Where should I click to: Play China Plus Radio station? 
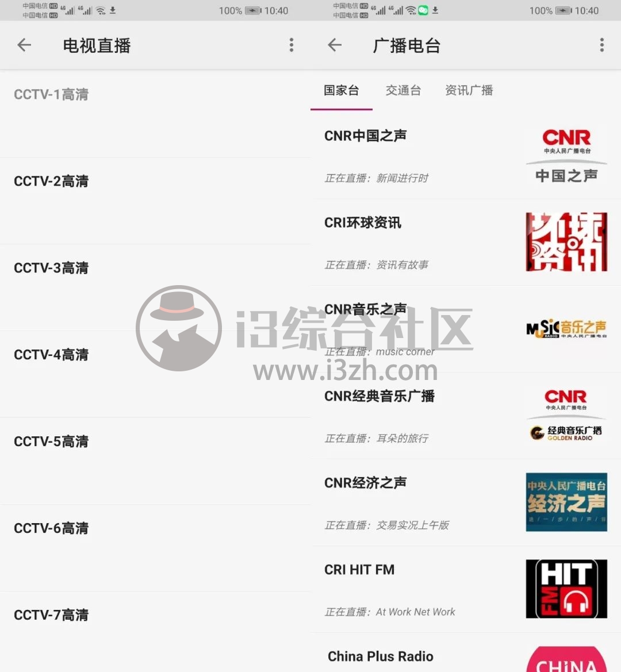click(466, 652)
